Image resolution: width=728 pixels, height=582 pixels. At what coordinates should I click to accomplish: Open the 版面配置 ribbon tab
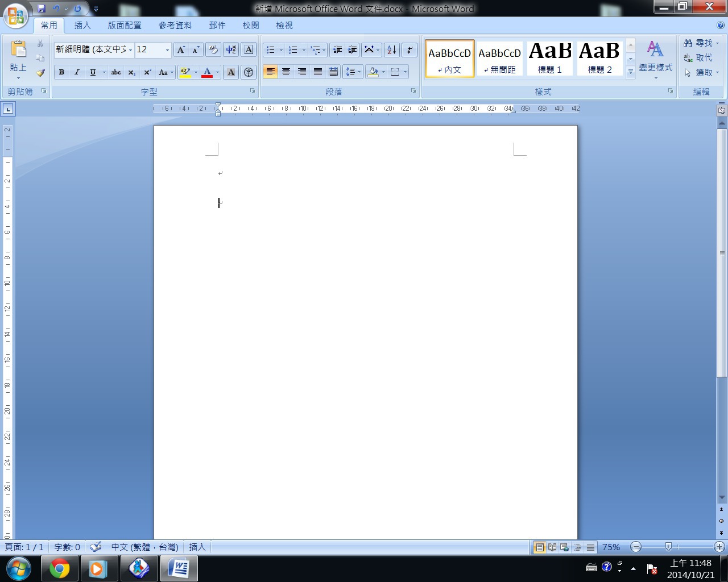click(x=125, y=26)
